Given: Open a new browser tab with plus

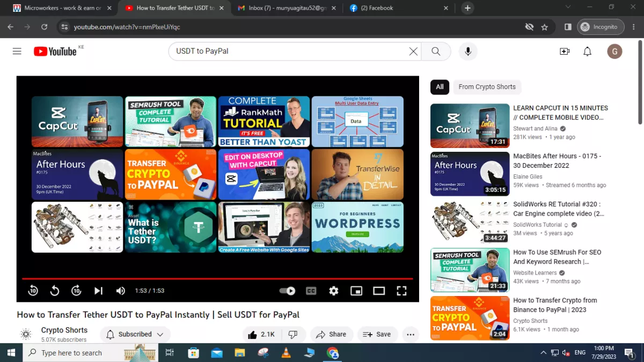Looking at the screenshot, I should (467, 8).
